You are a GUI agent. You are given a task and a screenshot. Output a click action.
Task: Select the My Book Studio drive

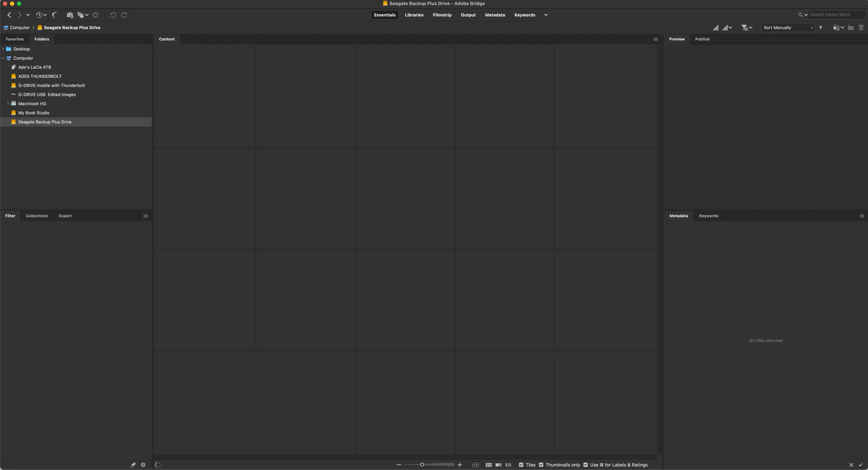[34, 113]
